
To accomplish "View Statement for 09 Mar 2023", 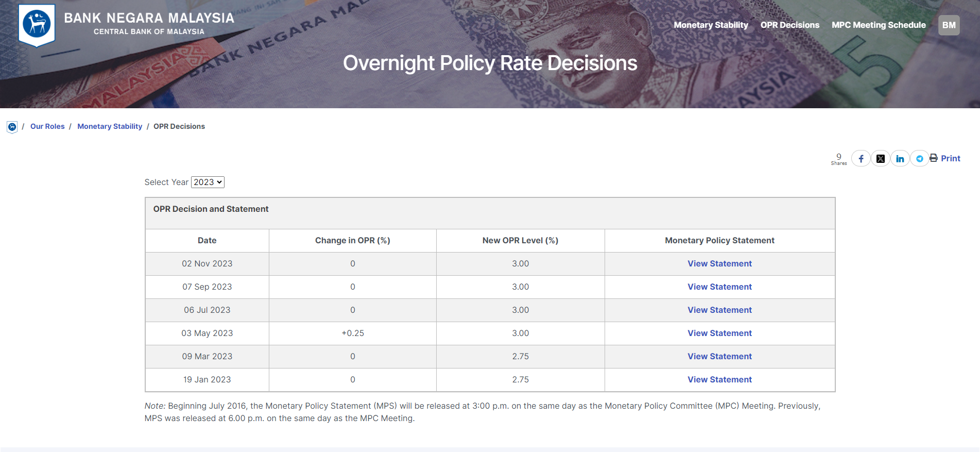I will pyautogui.click(x=719, y=357).
